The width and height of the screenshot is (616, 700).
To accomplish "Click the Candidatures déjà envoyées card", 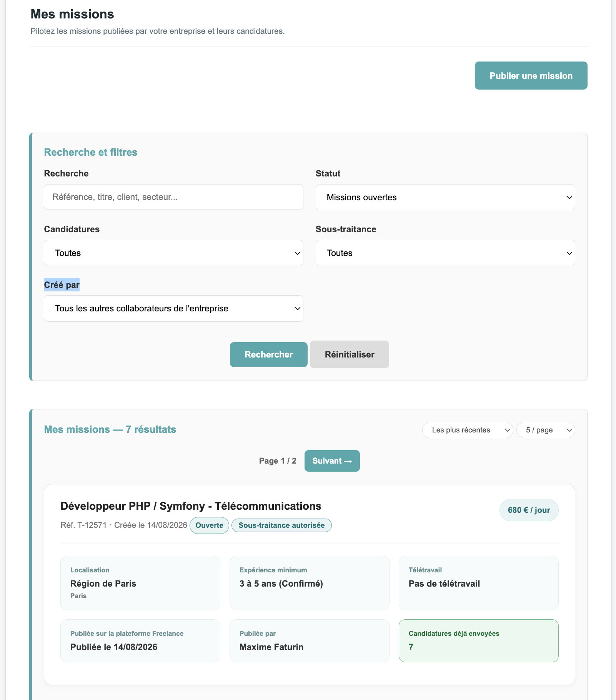I will point(479,641).
